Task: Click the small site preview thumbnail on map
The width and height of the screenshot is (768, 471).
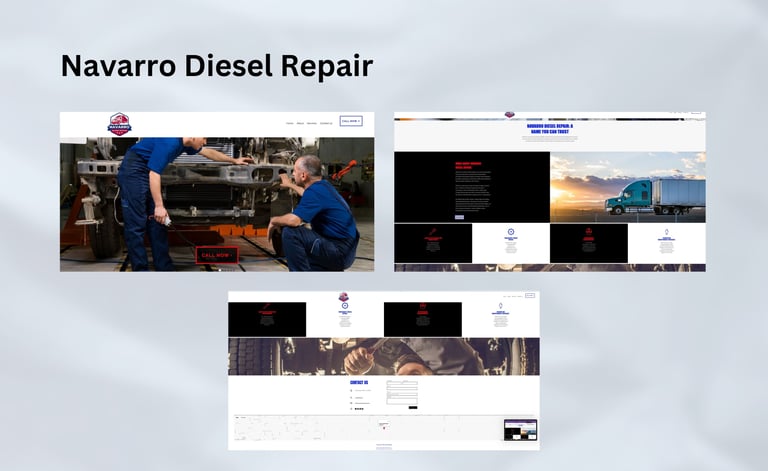Action: point(520,430)
